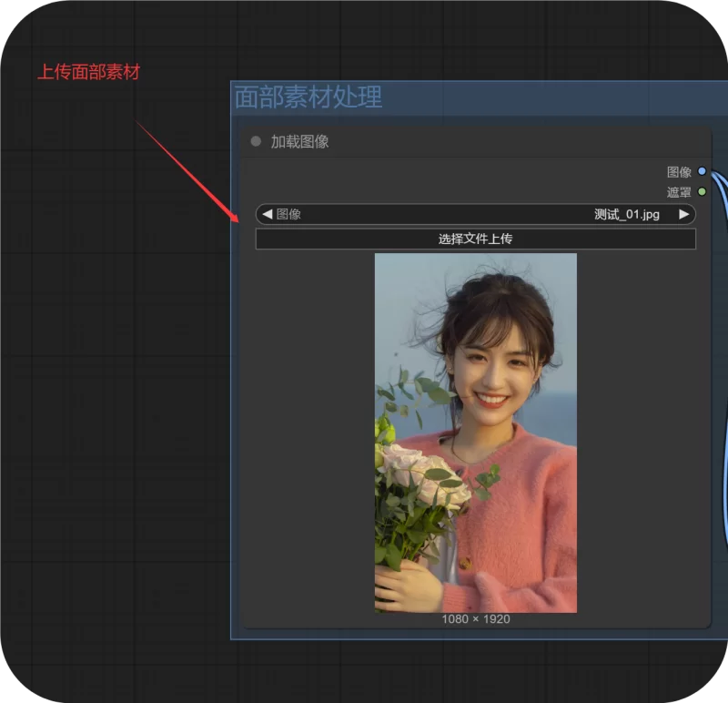Click the blue 图像 output port

tap(702, 171)
